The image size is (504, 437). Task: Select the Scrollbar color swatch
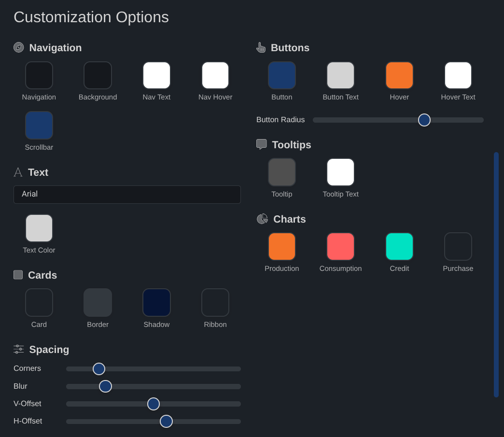click(x=39, y=125)
